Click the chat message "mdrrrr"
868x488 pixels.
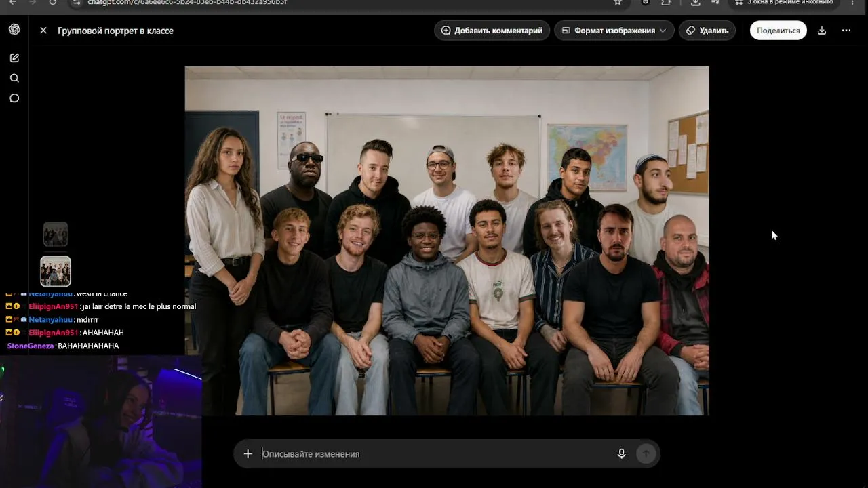click(x=87, y=319)
